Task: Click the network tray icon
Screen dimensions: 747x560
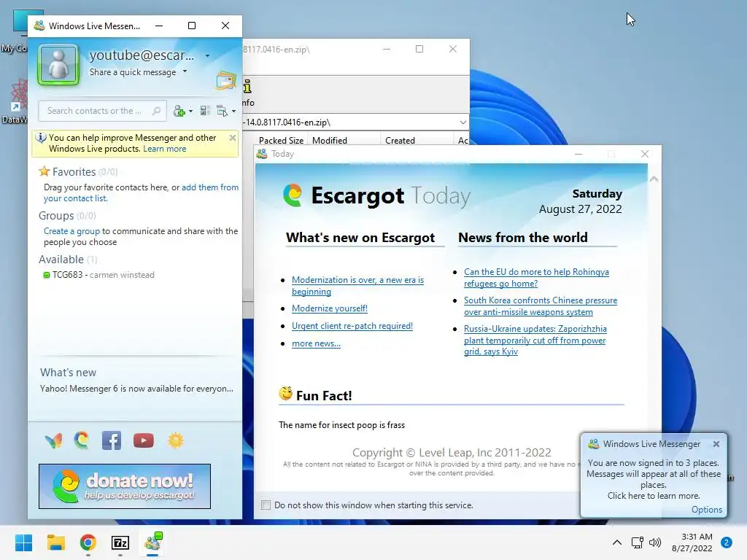Action: coord(637,542)
